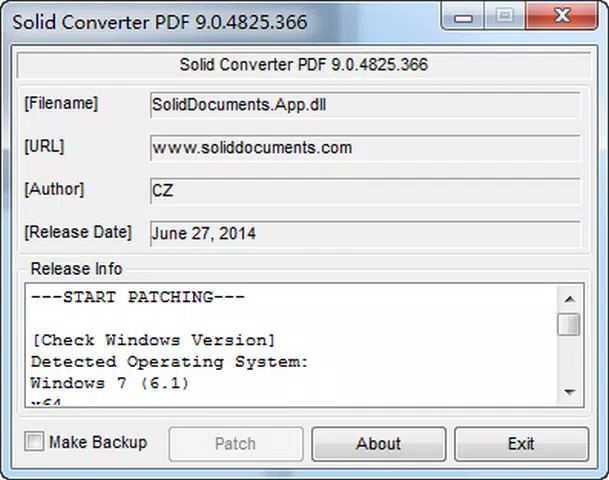Click the Release Info scroll down arrow
609x480 pixels.
pos(570,392)
